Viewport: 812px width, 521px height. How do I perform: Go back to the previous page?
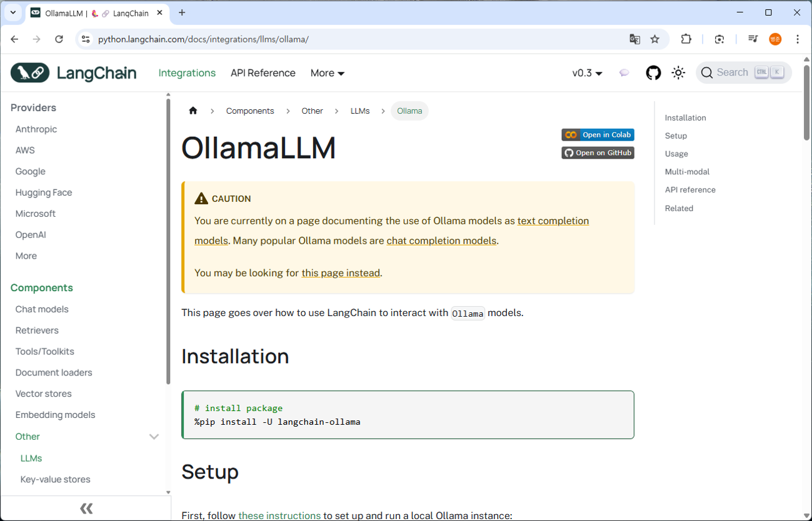pyautogui.click(x=14, y=39)
